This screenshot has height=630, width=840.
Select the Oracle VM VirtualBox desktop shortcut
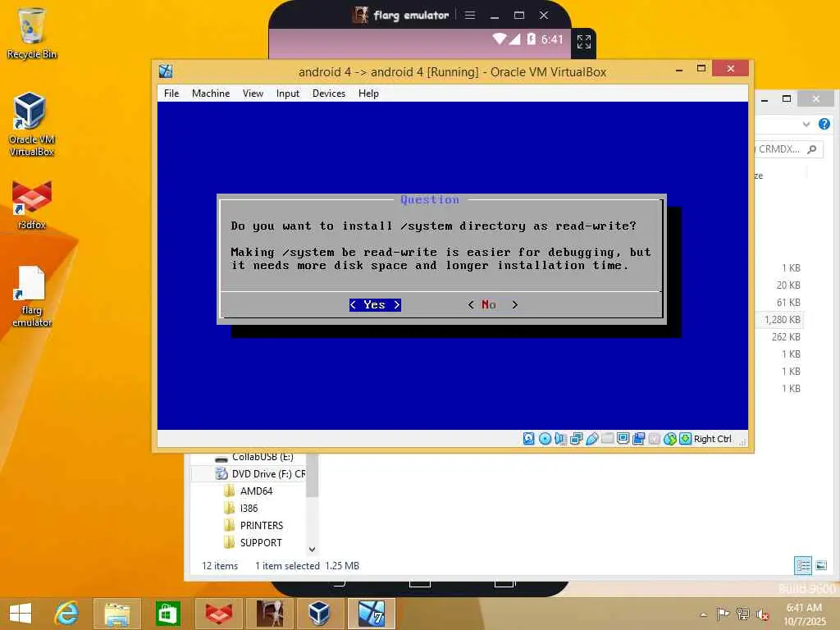click(32, 125)
